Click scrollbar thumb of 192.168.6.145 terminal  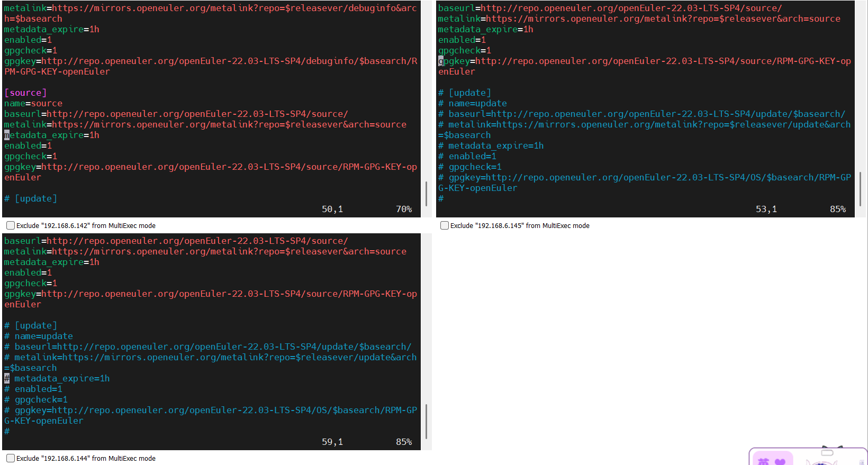point(860,189)
